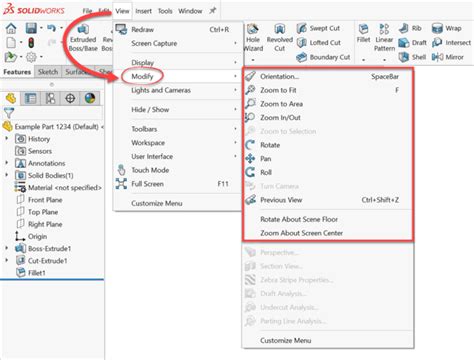Screen dimensions: 474x360
Task: Select Extruded Boss/Base tool
Action: tap(83, 38)
